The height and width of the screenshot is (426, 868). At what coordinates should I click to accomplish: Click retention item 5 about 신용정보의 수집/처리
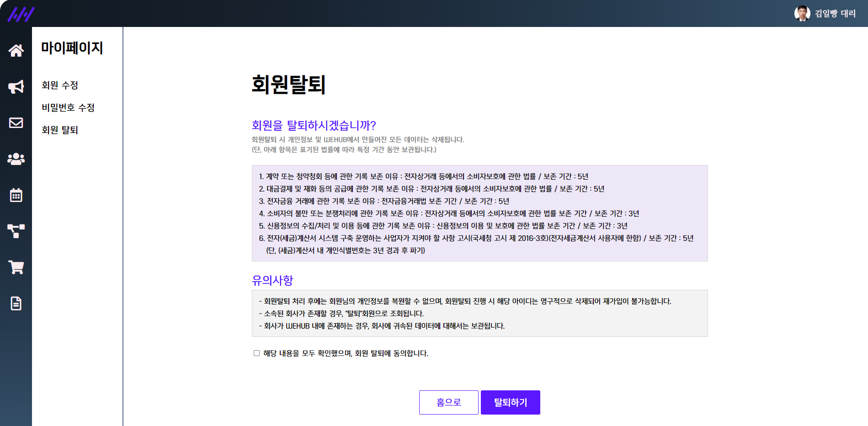tap(443, 226)
